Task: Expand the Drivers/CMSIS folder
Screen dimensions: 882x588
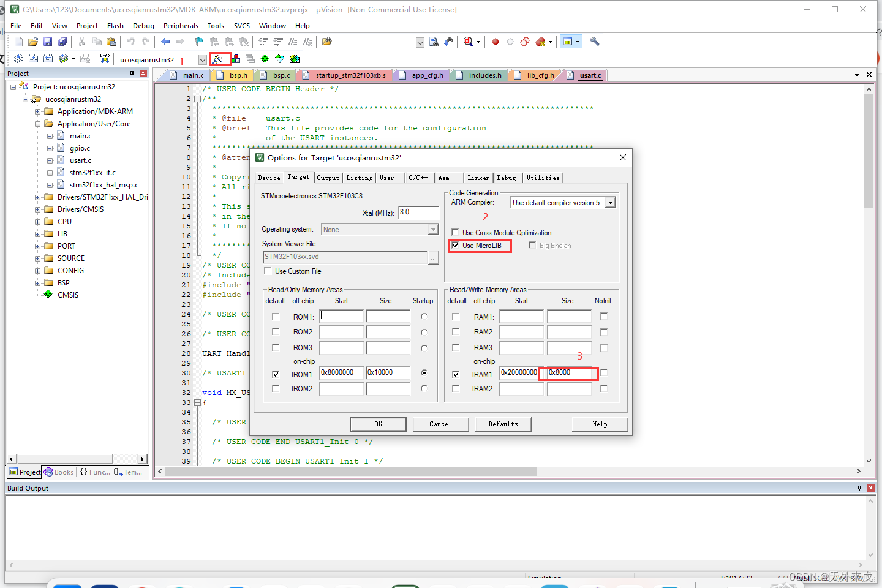Action: point(39,209)
